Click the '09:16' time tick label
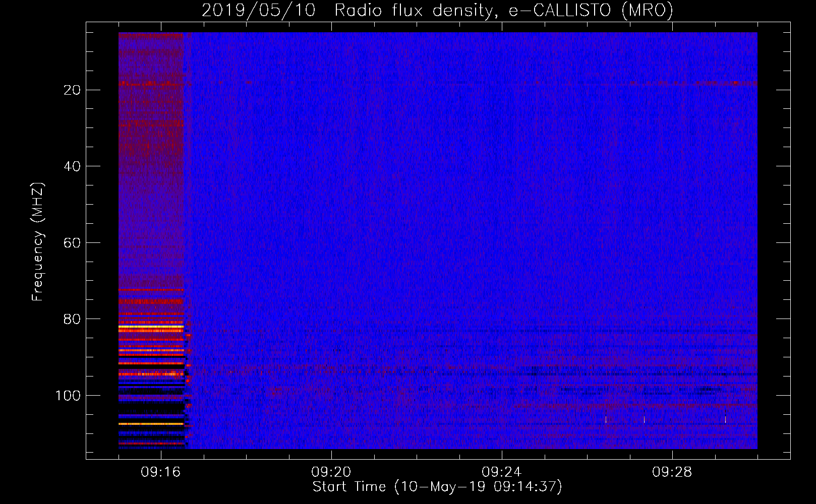 (161, 472)
